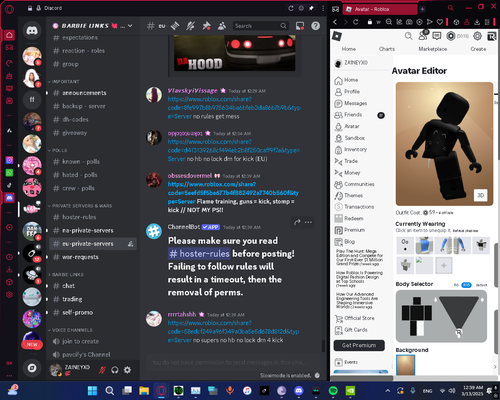Open Twitch icon in Opera sidebar
Screen dimensions: 500x400
coord(9,89)
